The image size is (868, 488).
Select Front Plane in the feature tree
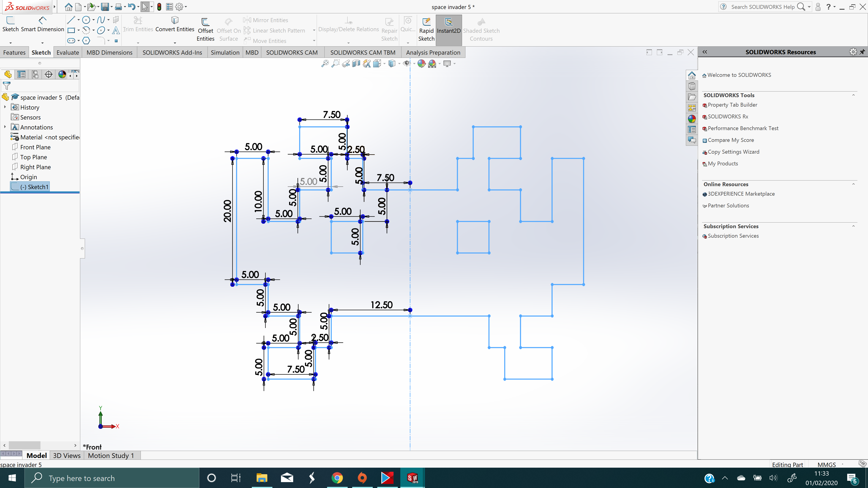[35, 147]
